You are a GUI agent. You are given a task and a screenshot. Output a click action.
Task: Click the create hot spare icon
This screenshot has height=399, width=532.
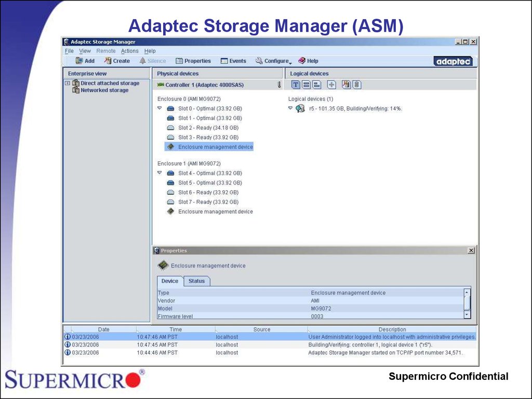(346, 85)
